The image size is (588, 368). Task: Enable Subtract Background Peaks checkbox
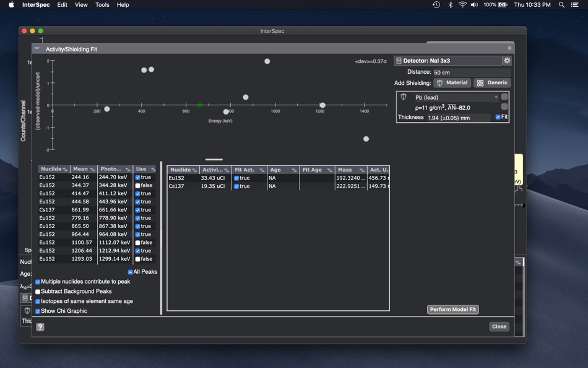click(x=38, y=291)
